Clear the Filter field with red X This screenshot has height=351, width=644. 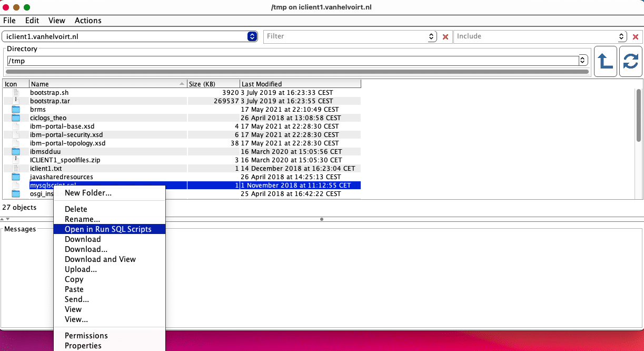445,37
